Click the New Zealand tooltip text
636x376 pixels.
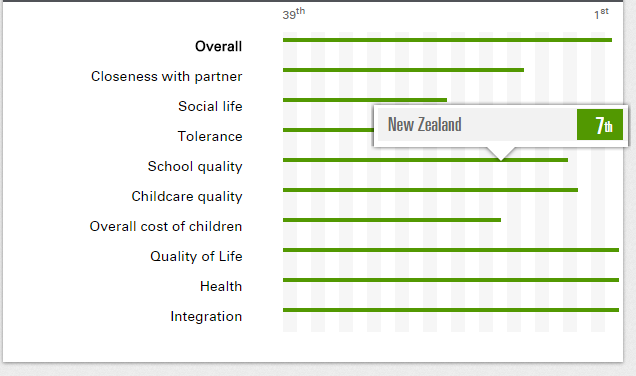click(x=424, y=125)
